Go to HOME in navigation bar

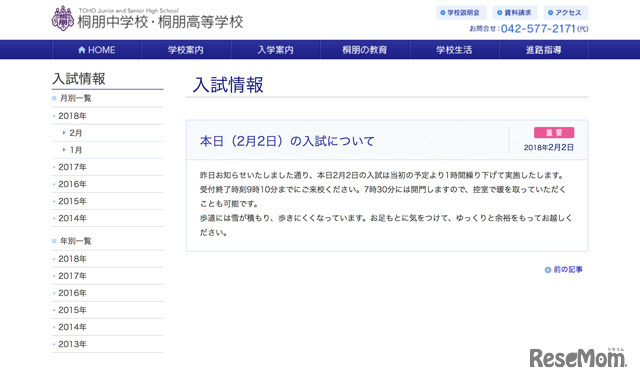pyautogui.click(x=97, y=50)
